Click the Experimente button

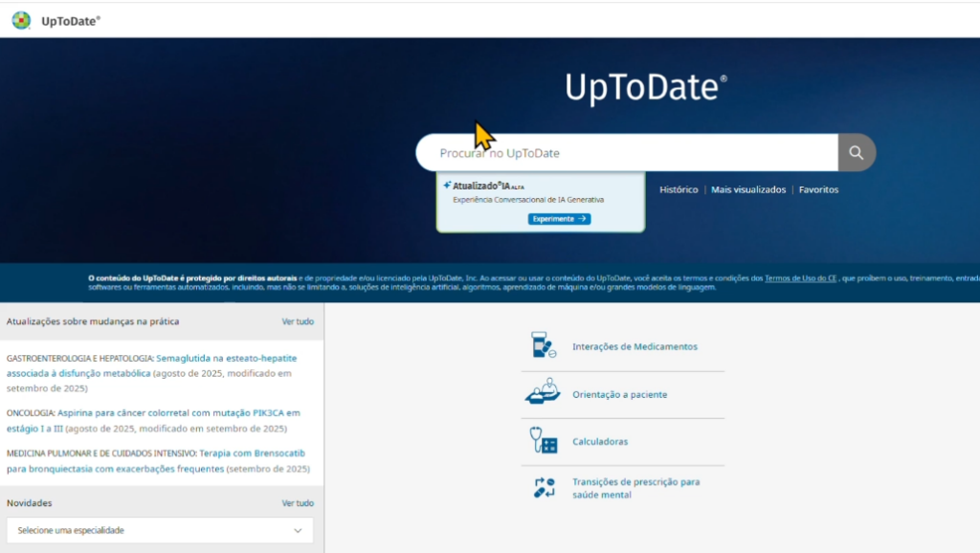559,219
